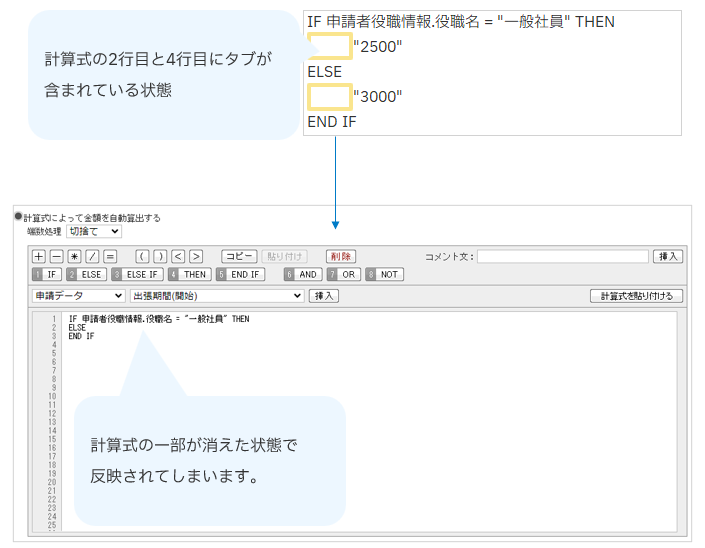Image resolution: width=705 pixels, height=548 pixels.
Task: Click the minus operator button
Action: coord(56,257)
